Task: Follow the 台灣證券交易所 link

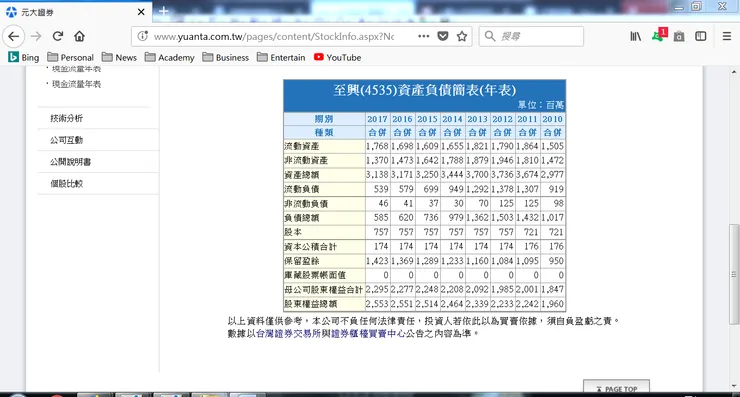Action: (288, 334)
